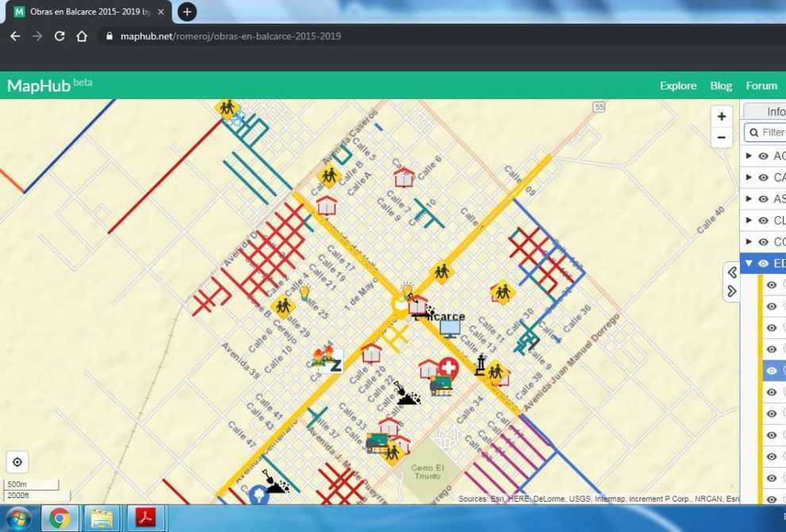Toggle visibility of CO group
Viewport: 786px width, 532px height.
point(763,242)
